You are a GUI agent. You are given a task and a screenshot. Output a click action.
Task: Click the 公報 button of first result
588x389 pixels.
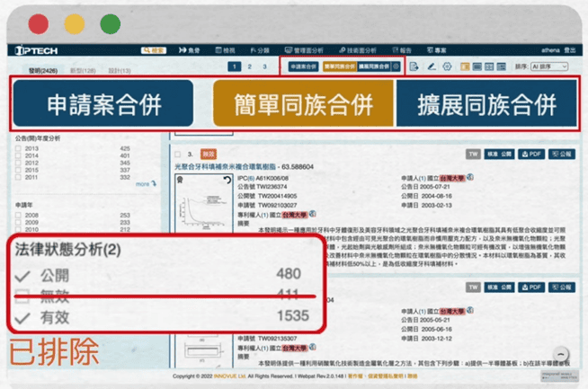pyautogui.click(x=562, y=155)
